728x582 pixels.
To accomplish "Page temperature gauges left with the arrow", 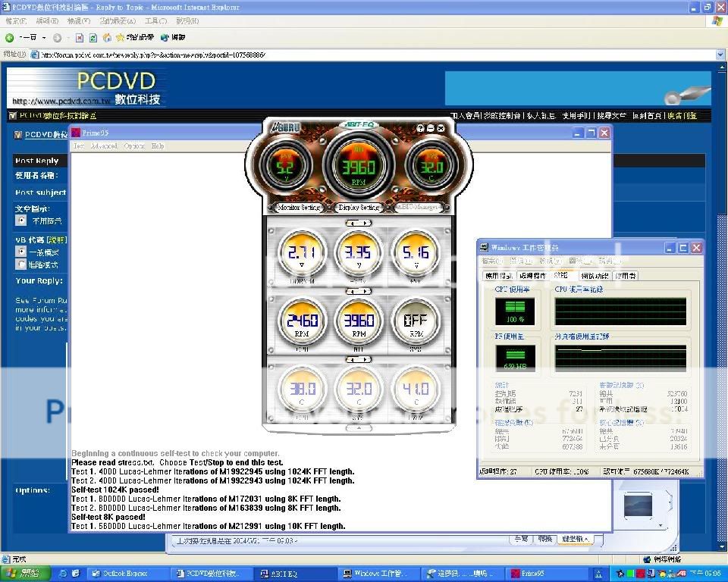I will [353, 359].
